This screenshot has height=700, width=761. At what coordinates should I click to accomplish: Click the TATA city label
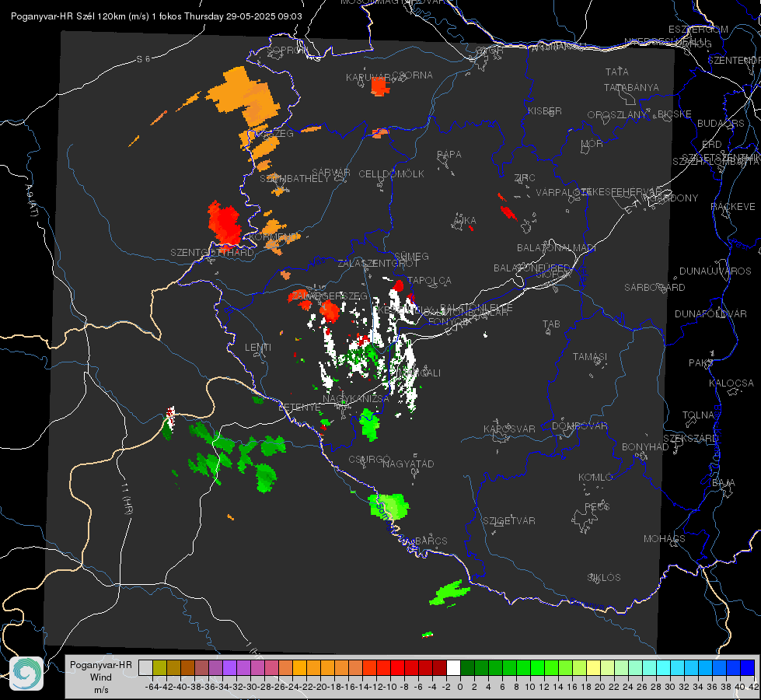[617, 72]
